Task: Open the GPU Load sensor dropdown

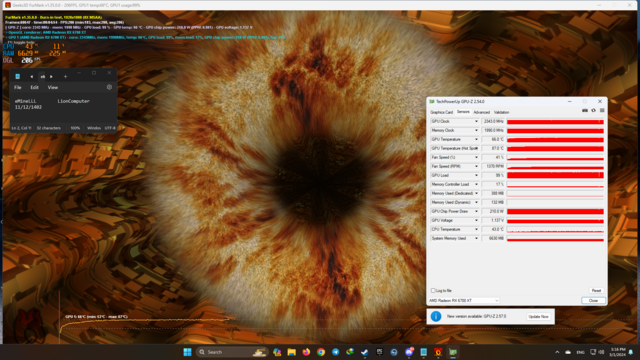Action: tap(476, 175)
